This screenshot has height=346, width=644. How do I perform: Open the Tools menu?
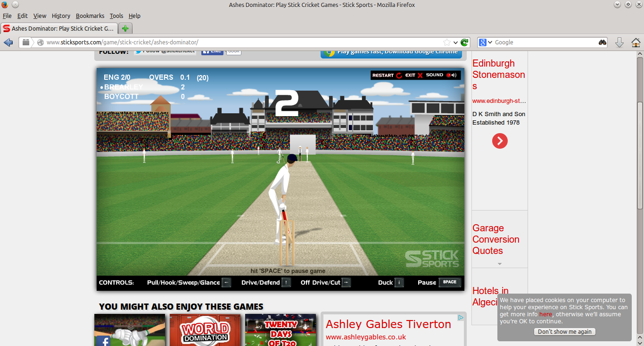pyautogui.click(x=116, y=16)
